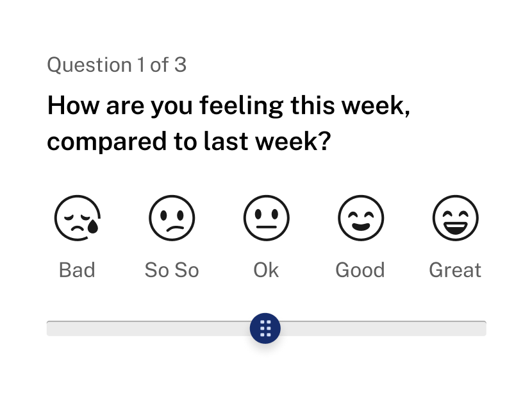Click the "Question 1 of 3" text
Image resolution: width=532 pixels, height=408 pixels.
tap(117, 65)
